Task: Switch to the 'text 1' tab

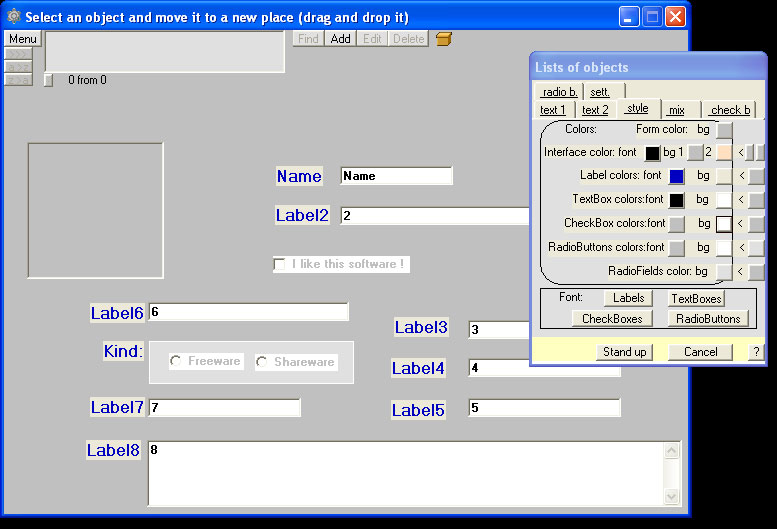Action: pyautogui.click(x=553, y=110)
